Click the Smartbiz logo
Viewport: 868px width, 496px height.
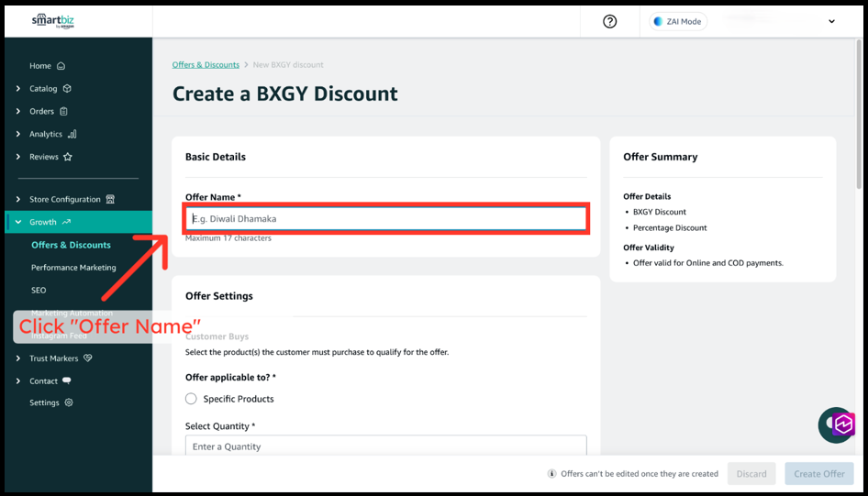click(x=52, y=21)
